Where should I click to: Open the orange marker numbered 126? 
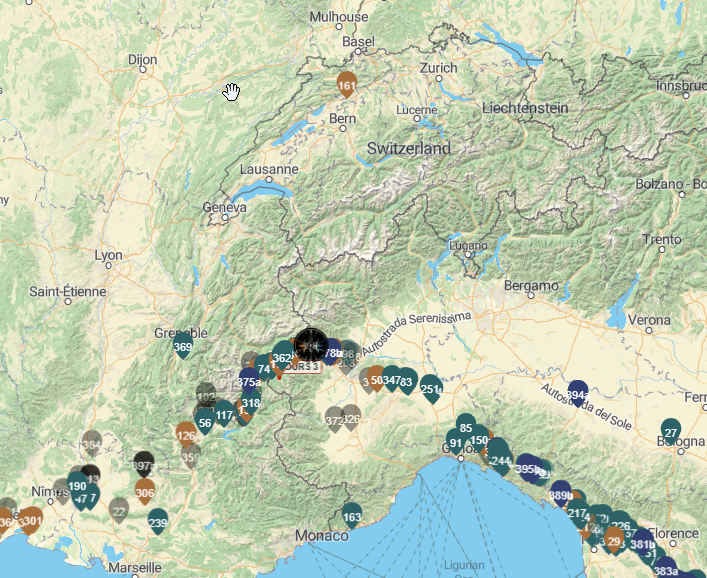[x=186, y=435]
